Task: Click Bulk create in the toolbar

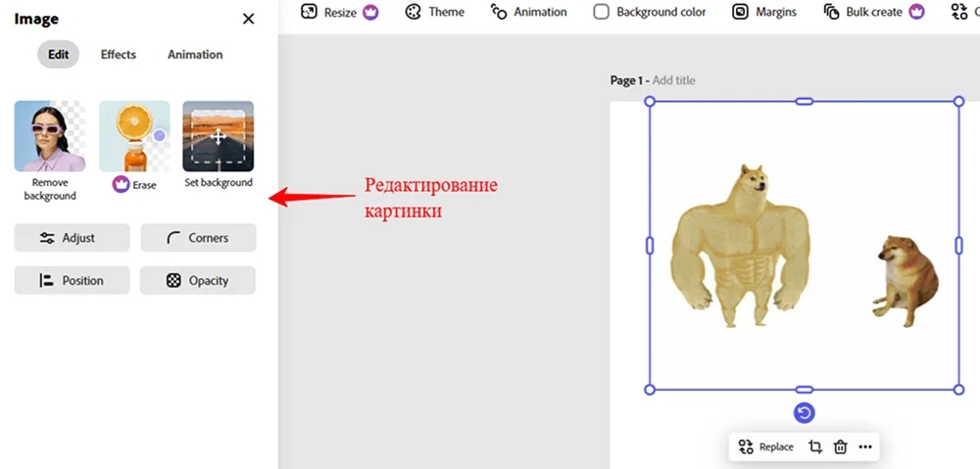Action: [x=863, y=12]
